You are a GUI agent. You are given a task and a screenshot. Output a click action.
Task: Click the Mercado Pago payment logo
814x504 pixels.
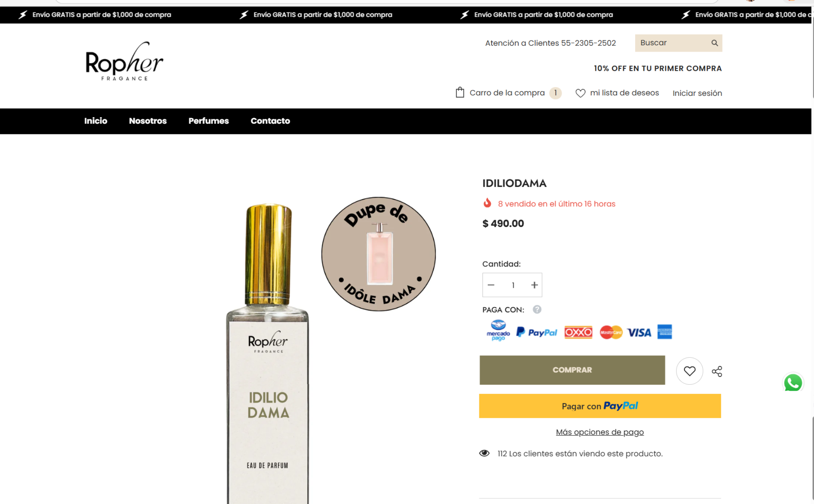(498, 331)
